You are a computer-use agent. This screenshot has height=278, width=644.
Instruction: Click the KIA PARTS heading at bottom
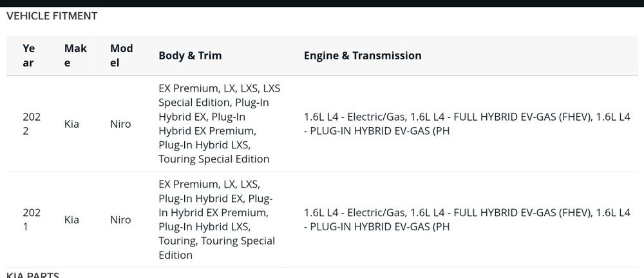[x=33, y=275]
